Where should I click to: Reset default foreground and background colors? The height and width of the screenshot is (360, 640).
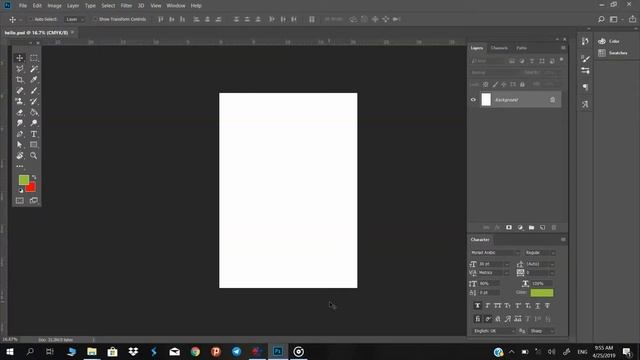21,190
